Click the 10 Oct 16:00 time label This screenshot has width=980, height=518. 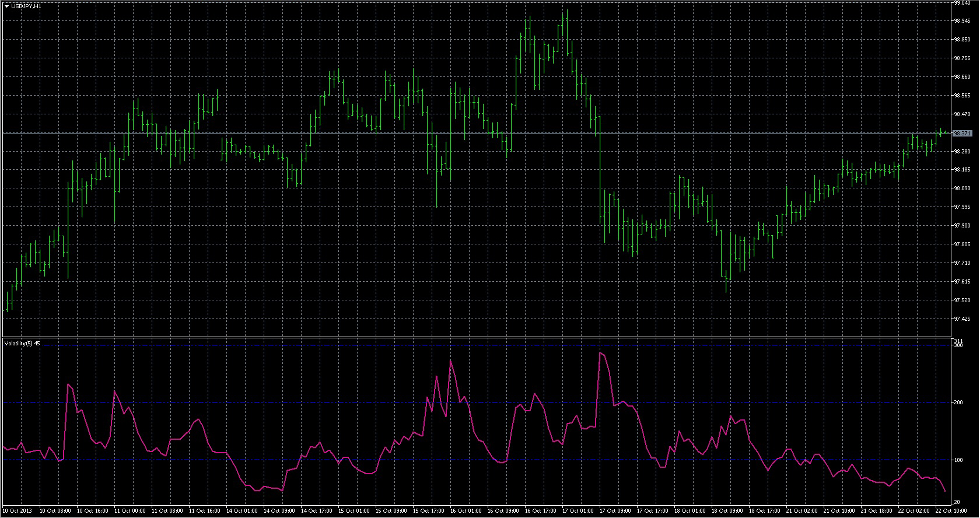pos(92,511)
